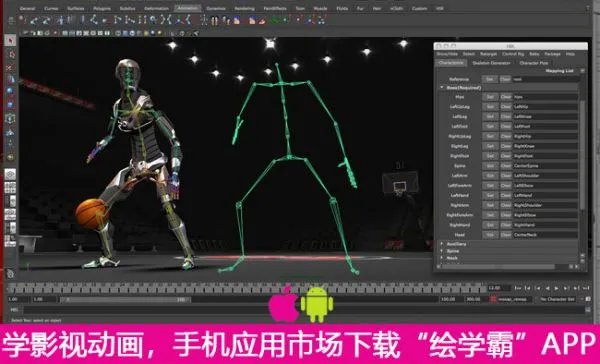Click Set button for Head row
The image size is (600, 364).
[490, 235]
